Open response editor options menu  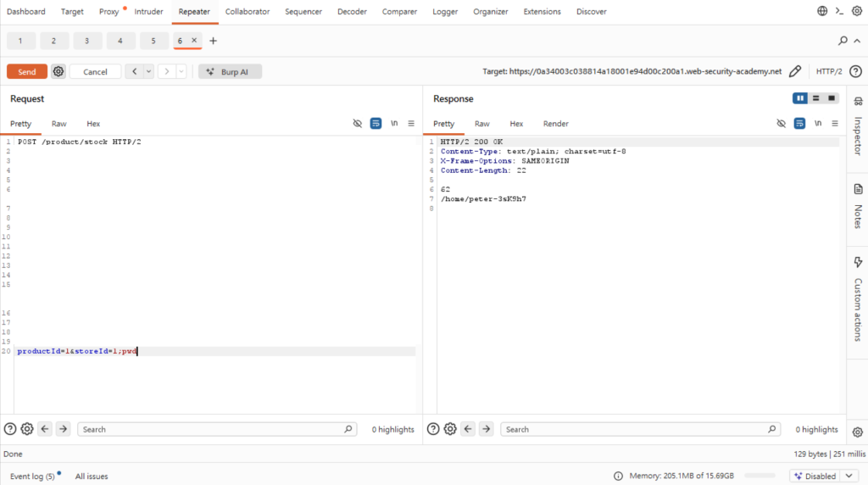point(835,123)
